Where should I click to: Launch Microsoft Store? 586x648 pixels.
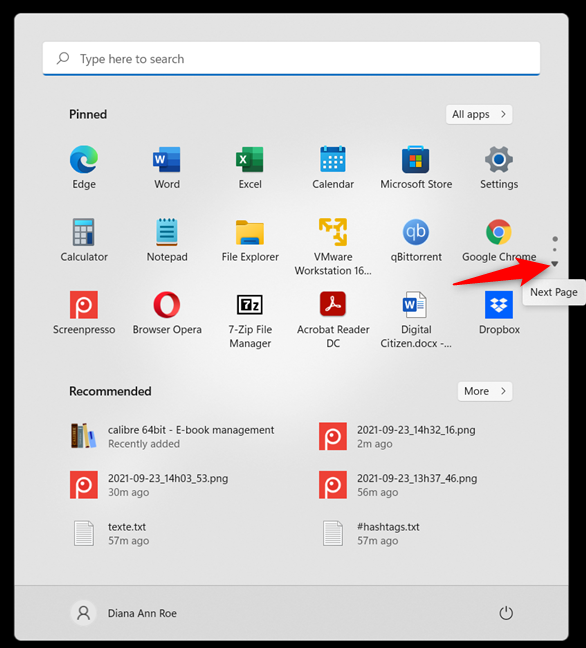coord(416,167)
